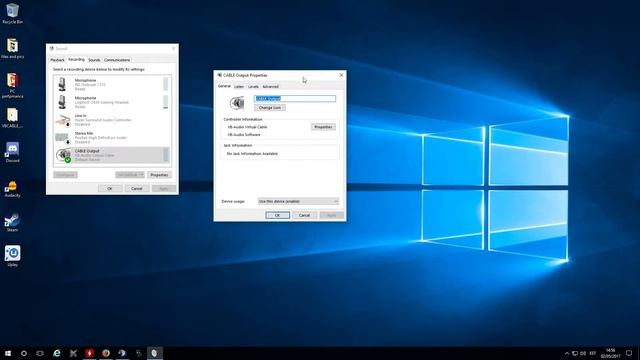Image resolution: width=640 pixels, height=360 pixels.
Task: Open Task View on the taskbar
Action: [x=40, y=353]
